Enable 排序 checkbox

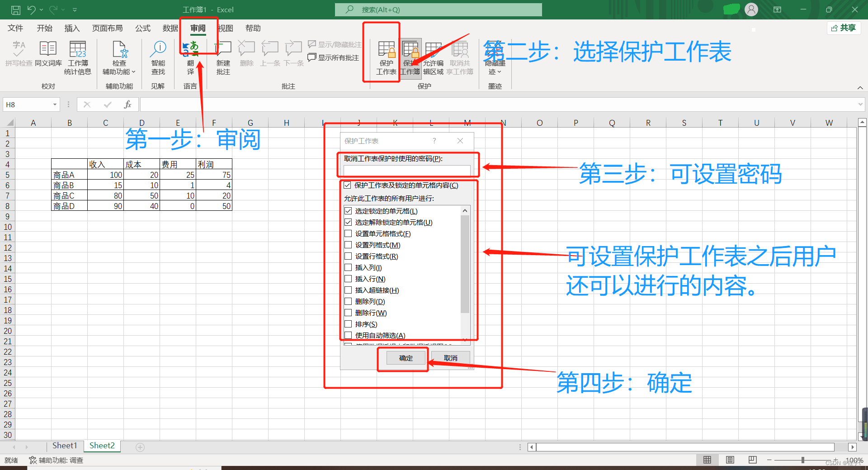tap(348, 324)
